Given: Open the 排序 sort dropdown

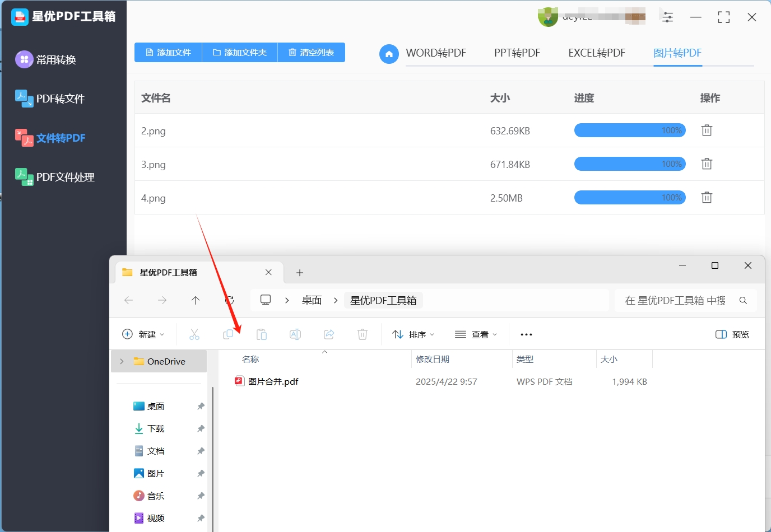Looking at the screenshot, I should tap(414, 334).
